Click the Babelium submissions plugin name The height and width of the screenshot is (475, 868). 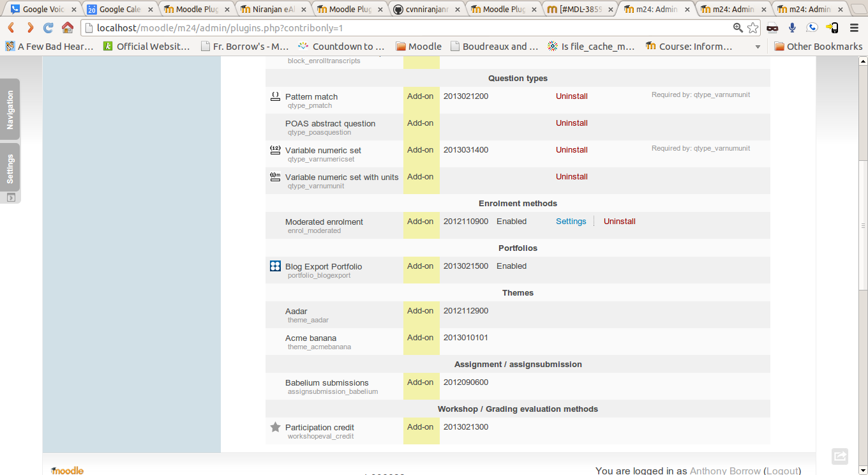point(327,383)
